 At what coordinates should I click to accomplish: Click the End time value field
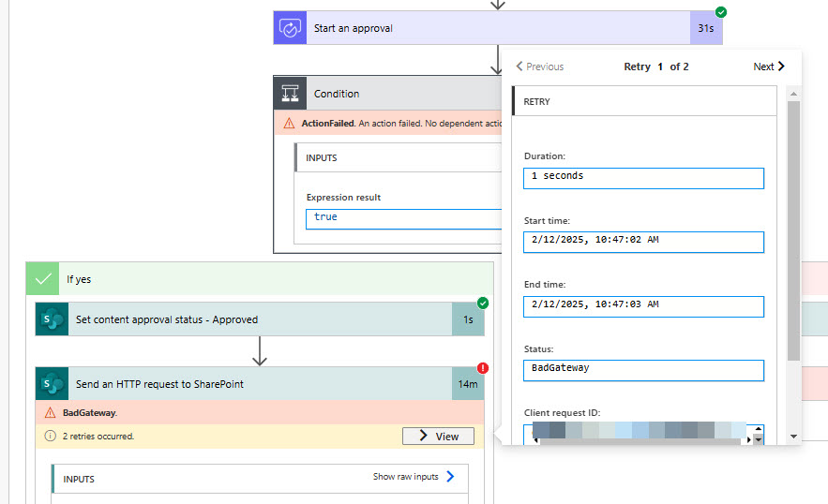(643, 306)
